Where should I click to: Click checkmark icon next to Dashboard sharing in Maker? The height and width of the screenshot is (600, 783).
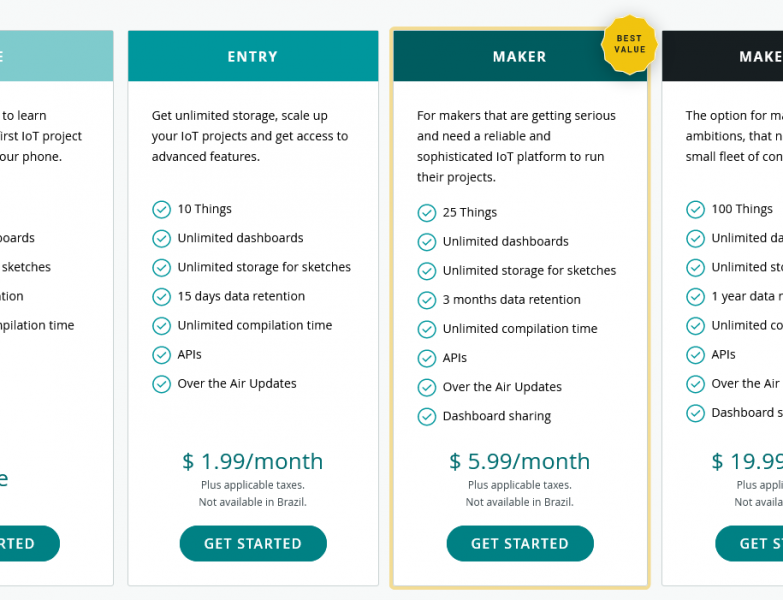pos(426,417)
